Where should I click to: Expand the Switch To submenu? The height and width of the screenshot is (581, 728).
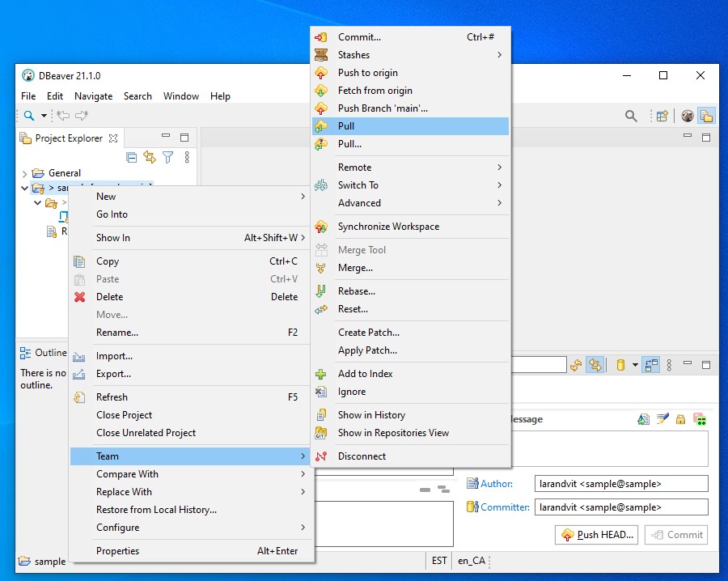pyautogui.click(x=410, y=185)
